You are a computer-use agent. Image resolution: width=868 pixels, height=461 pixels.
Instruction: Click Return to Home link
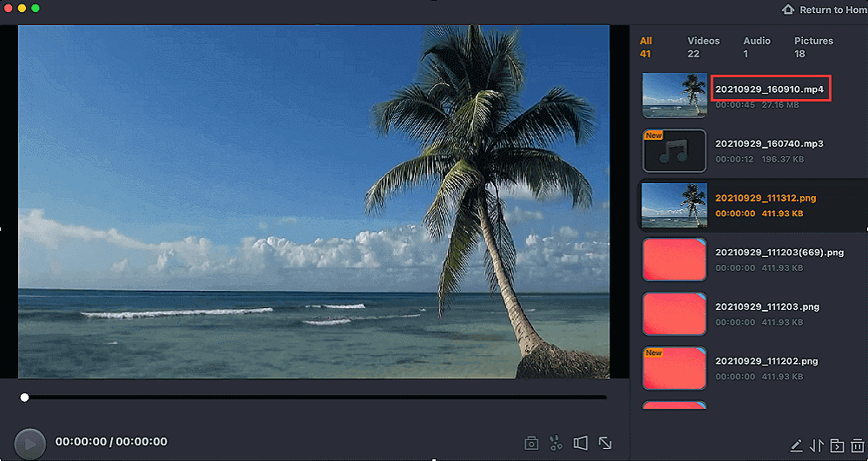tap(824, 10)
